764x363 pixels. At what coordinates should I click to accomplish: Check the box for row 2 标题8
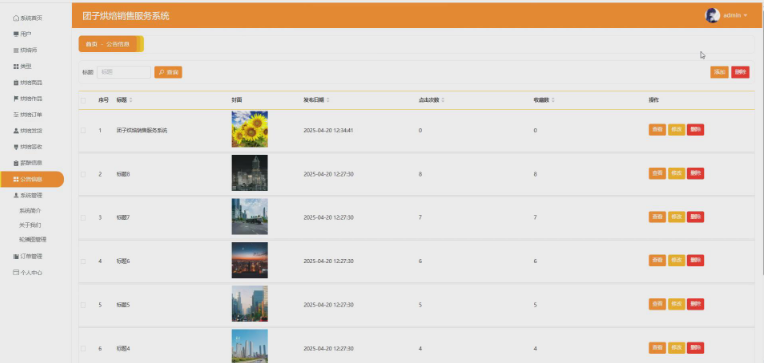tap(83, 174)
